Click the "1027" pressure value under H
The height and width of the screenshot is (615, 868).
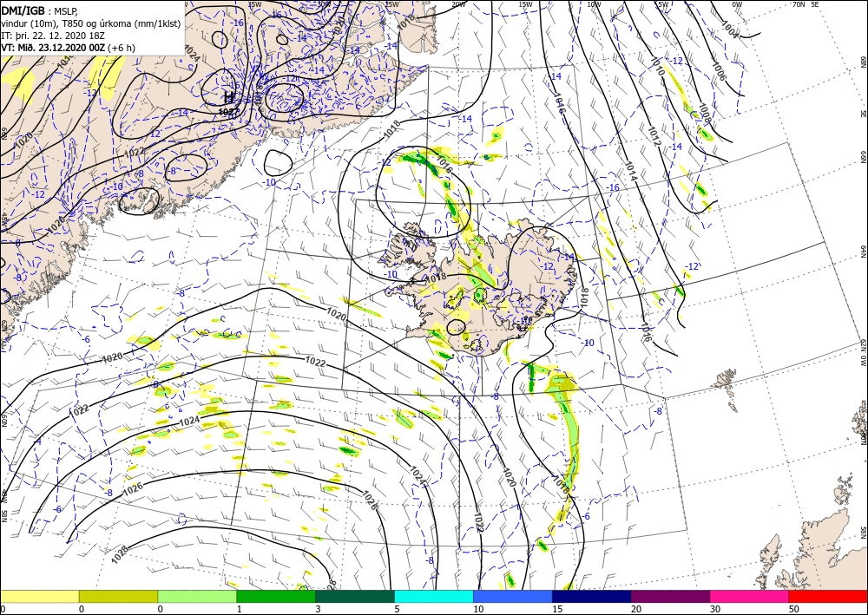coord(228,111)
